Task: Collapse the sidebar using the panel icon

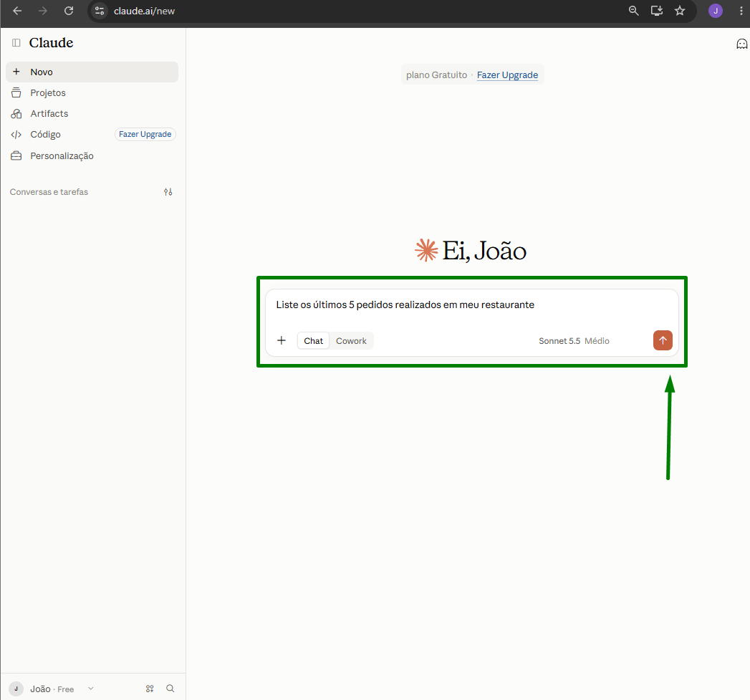Action: [16, 43]
